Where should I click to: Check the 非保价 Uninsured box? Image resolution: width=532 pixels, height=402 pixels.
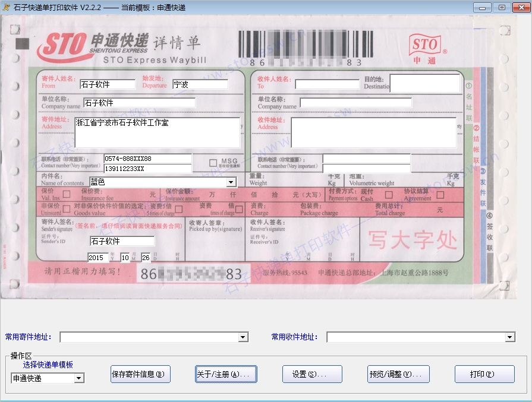pyautogui.click(x=67, y=209)
